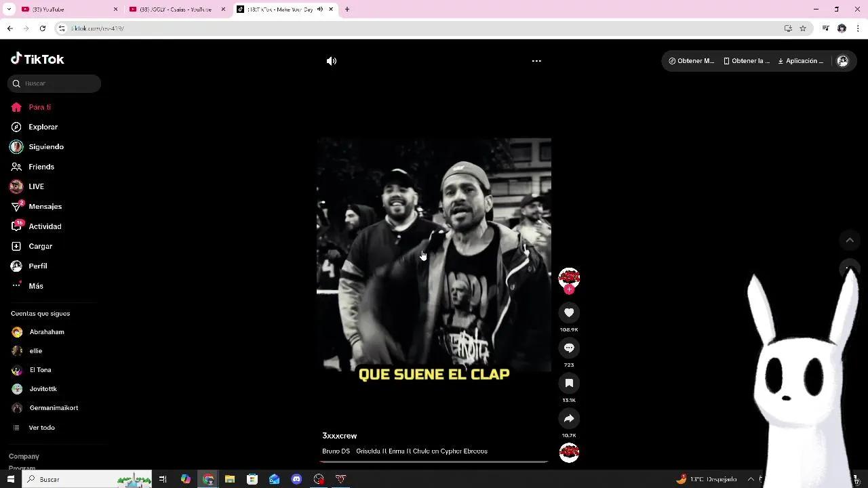Focus the TikTok Buscar search field
Image resolution: width=868 pixels, height=488 pixels.
coord(60,83)
